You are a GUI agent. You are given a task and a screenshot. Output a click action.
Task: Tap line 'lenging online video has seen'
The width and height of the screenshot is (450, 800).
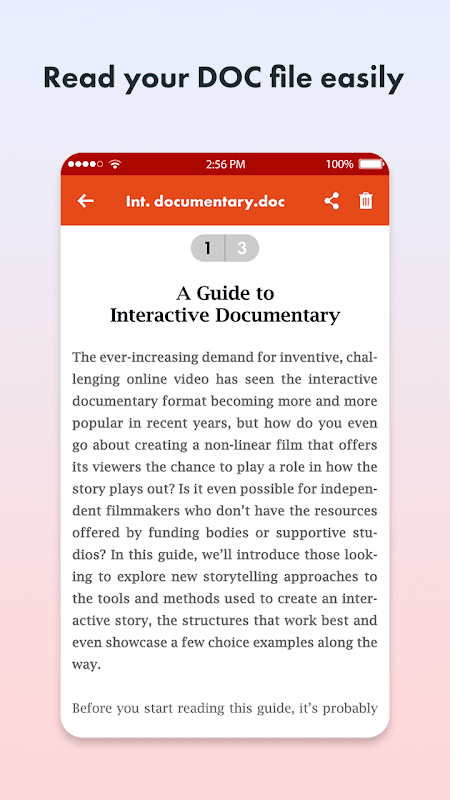tap(224, 379)
